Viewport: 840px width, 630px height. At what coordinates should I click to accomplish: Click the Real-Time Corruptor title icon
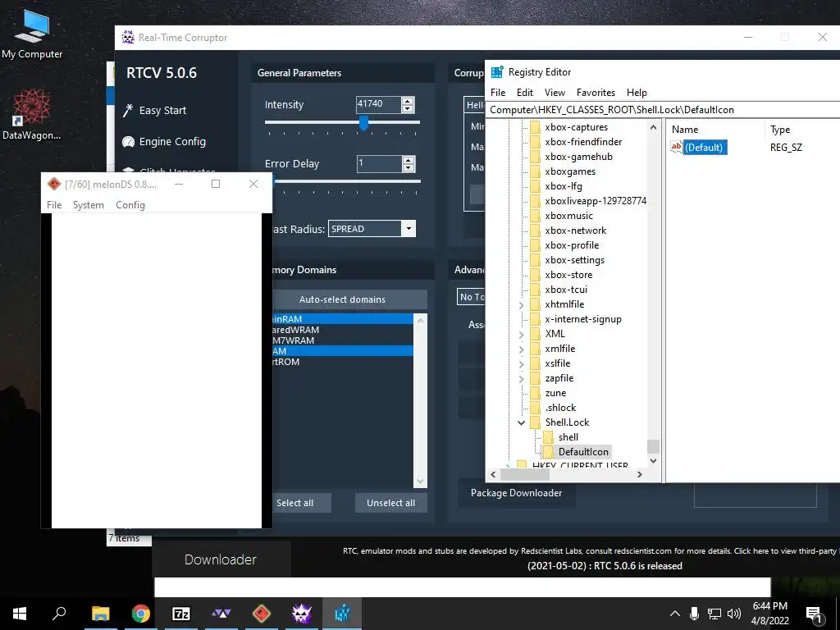coord(128,38)
